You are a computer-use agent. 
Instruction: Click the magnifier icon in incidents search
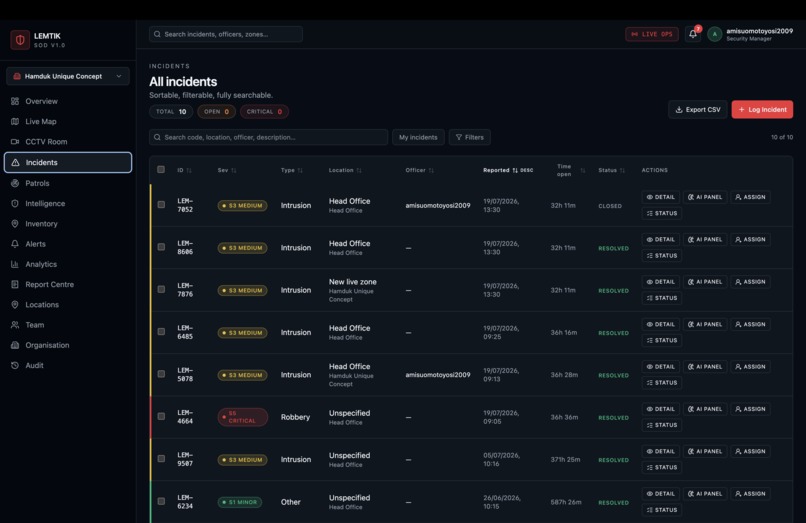coord(157,137)
